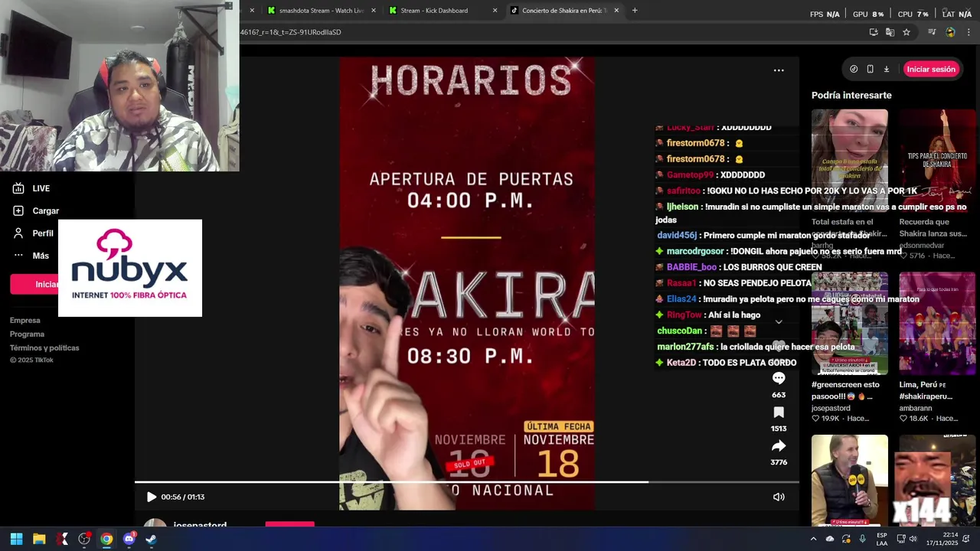Click the download desktop app icon in header
The image size is (980, 551).
pos(887,69)
